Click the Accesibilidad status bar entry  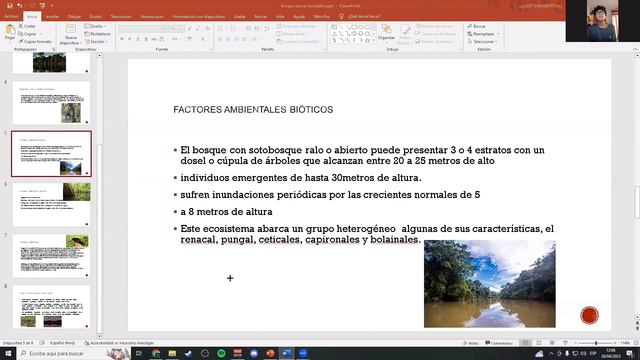click(119, 343)
